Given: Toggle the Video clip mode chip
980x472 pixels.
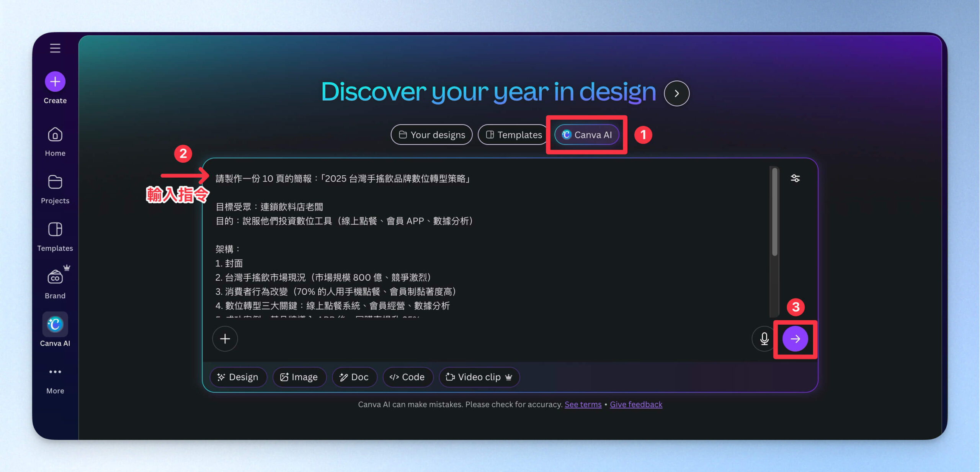Looking at the screenshot, I should pos(479,377).
